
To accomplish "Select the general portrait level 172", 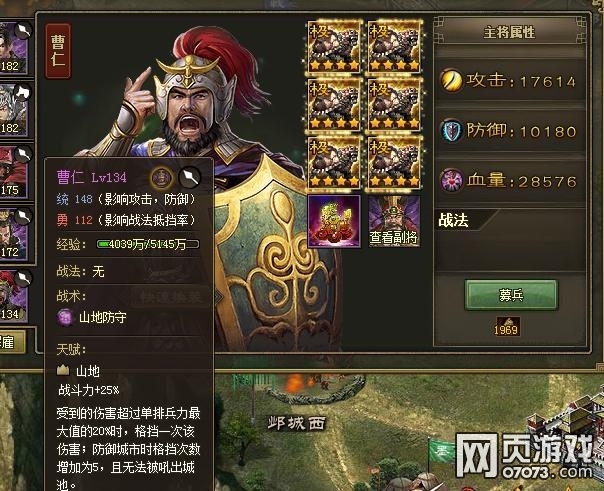I will (x=14, y=235).
